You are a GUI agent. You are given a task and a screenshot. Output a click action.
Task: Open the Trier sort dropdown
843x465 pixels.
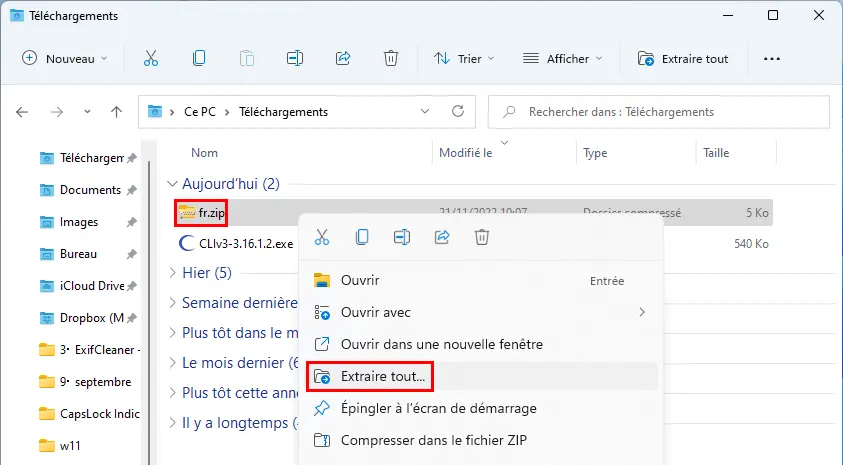[x=464, y=58]
